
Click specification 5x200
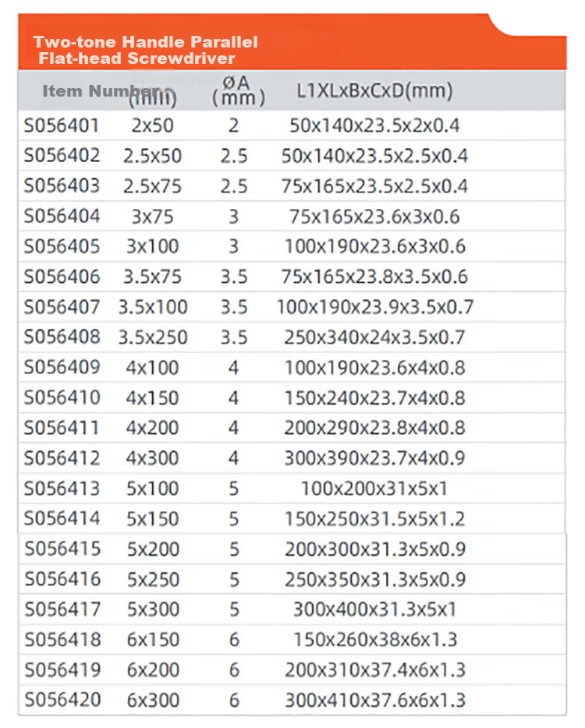pos(154,550)
